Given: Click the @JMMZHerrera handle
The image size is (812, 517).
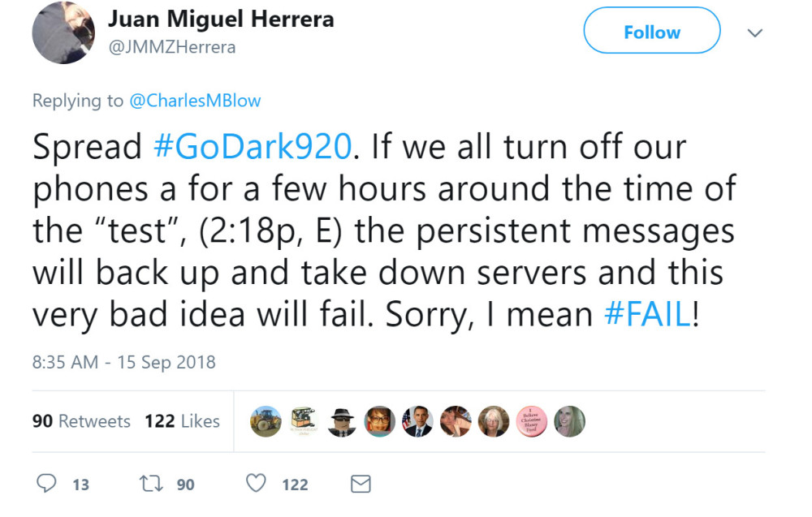Looking at the screenshot, I should (x=172, y=47).
